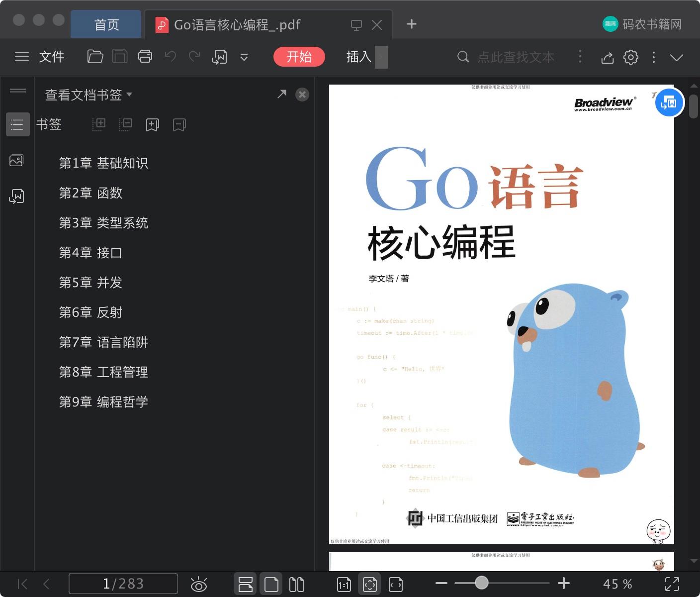Screen dimensions: 700x597
Task: Go to bookmark 第2章 函数
Action: (90, 193)
